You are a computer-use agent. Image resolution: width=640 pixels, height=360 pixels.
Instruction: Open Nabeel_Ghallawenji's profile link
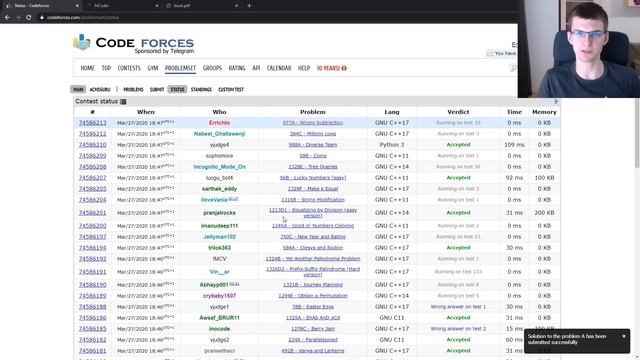(x=219, y=134)
